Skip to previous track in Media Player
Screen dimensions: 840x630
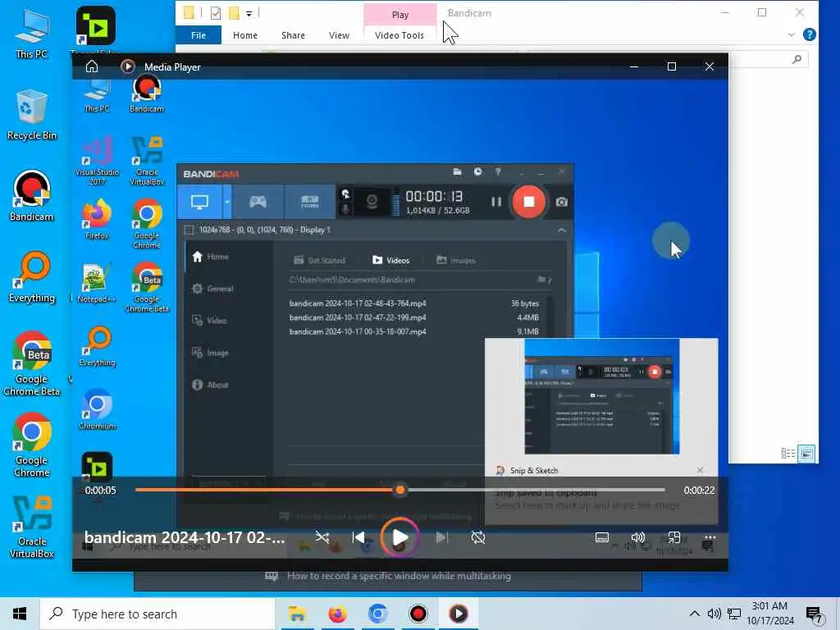point(358,537)
